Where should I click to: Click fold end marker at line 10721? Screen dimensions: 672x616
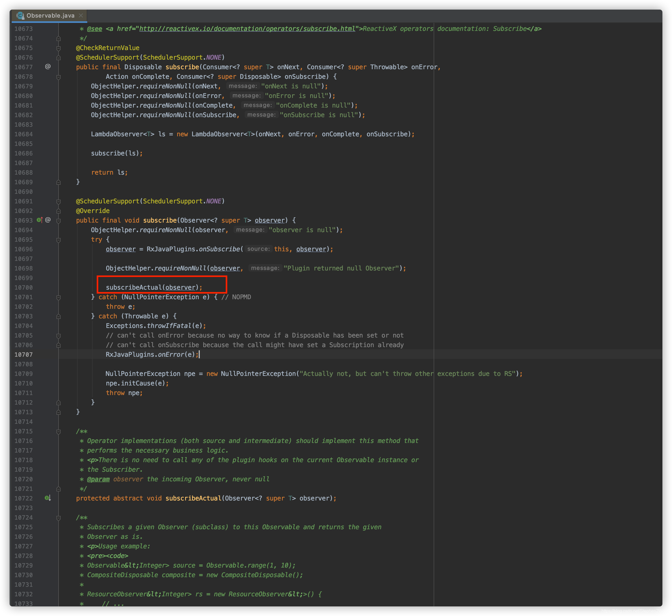(x=58, y=489)
